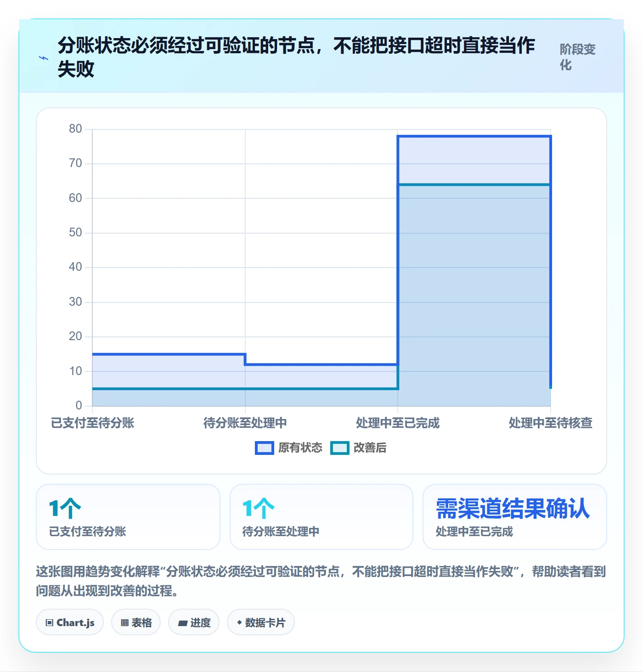Click the grid icon in 表格 tag

point(124,623)
